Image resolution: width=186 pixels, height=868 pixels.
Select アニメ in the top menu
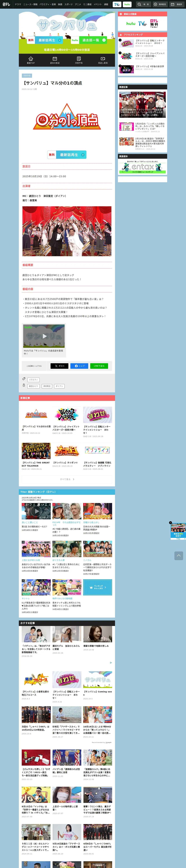[78, 4]
